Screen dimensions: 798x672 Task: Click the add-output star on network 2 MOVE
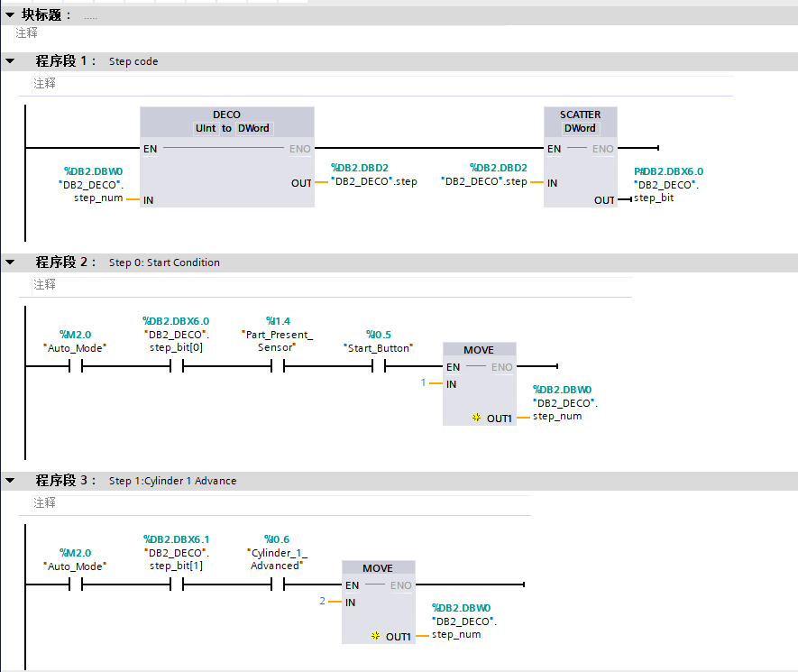click(x=476, y=419)
